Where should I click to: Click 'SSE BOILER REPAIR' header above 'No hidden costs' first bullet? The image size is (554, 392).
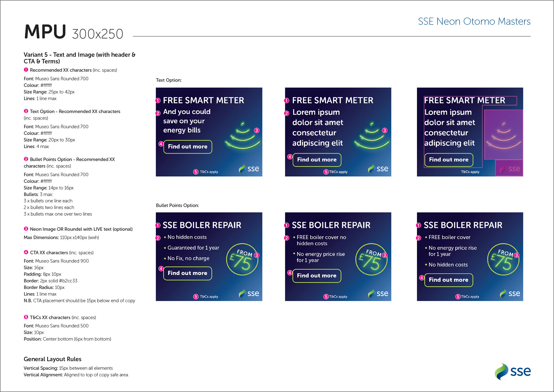pos(202,225)
